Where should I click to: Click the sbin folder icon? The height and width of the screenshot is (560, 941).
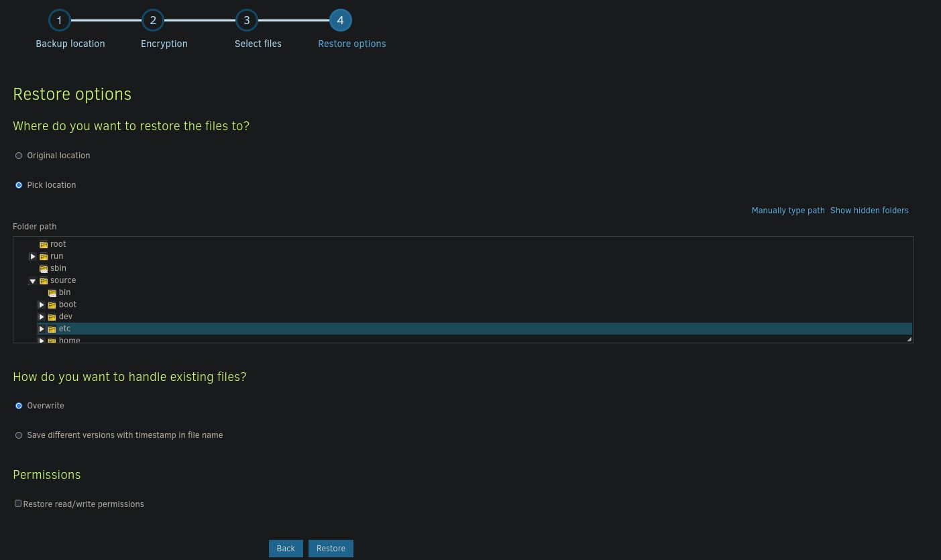click(44, 269)
